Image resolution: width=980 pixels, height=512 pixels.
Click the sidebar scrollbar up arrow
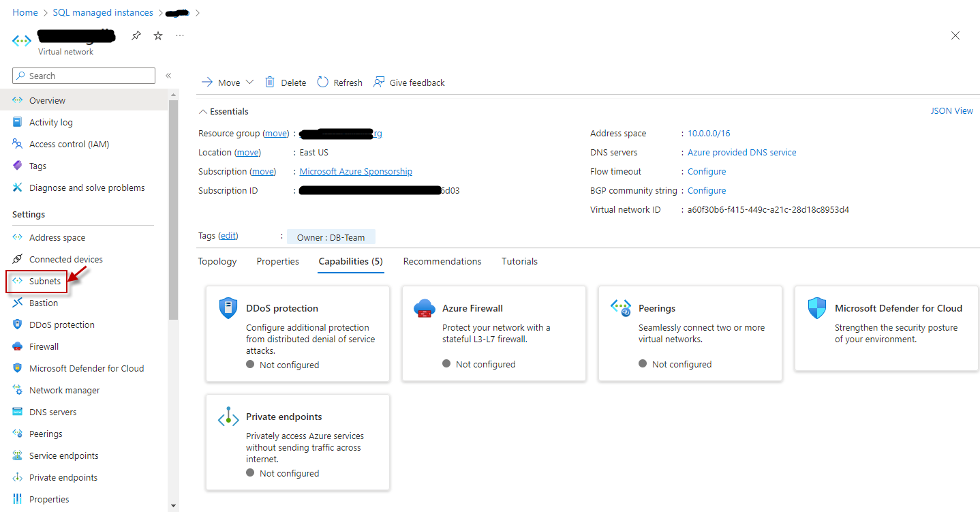173,94
